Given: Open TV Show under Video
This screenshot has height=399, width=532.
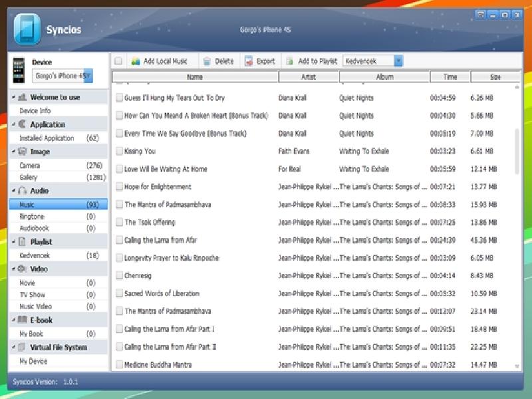Looking at the screenshot, I should [x=59, y=295].
